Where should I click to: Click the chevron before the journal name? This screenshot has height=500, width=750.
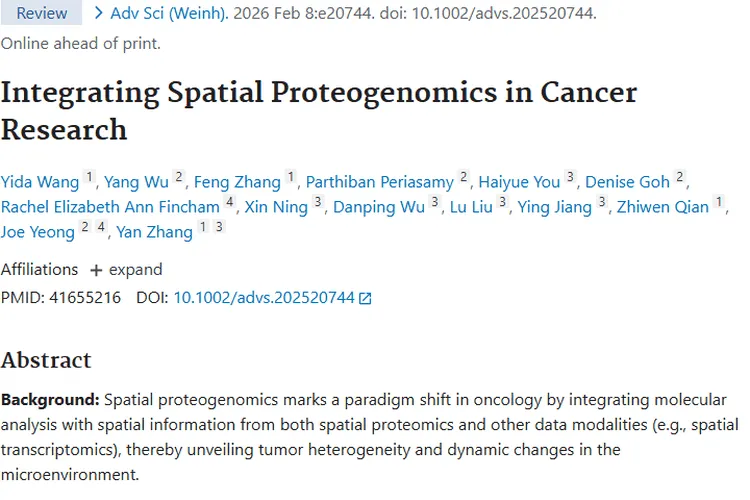[x=98, y=14]
